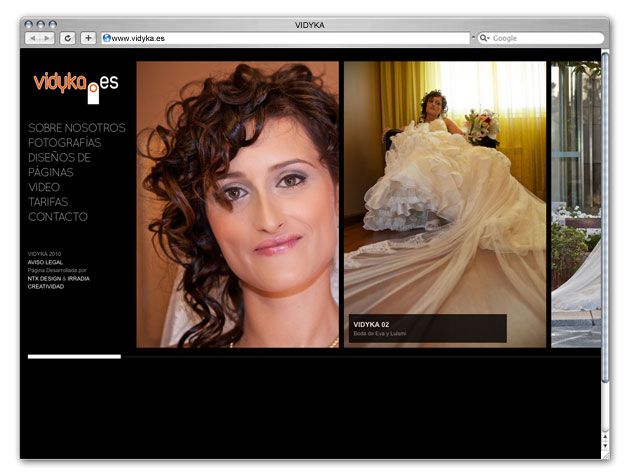Click the white horizontal gallery scroll bar
Image resolution: width=630 pixels, height=473 pixels.
[74, 356]
